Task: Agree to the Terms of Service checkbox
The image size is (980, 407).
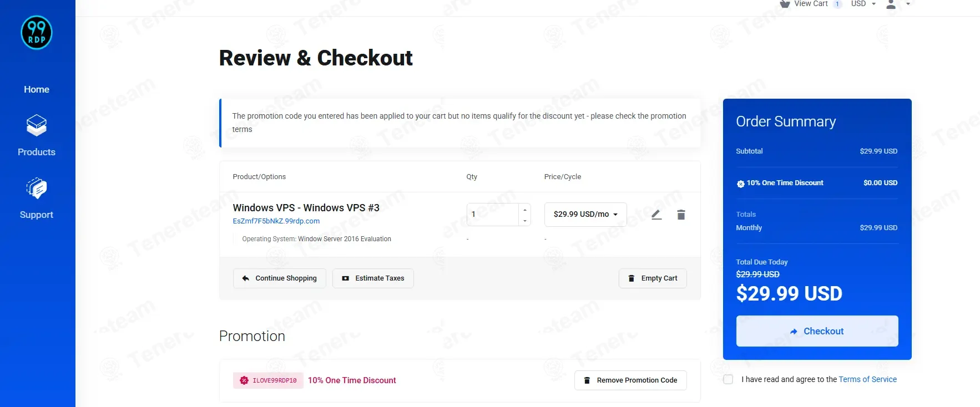Action: (x=728, y=379)
